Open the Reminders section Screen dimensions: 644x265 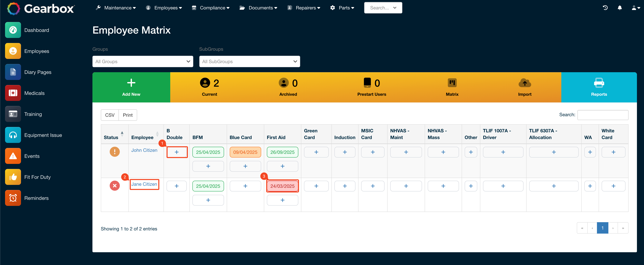click(36, 198)
